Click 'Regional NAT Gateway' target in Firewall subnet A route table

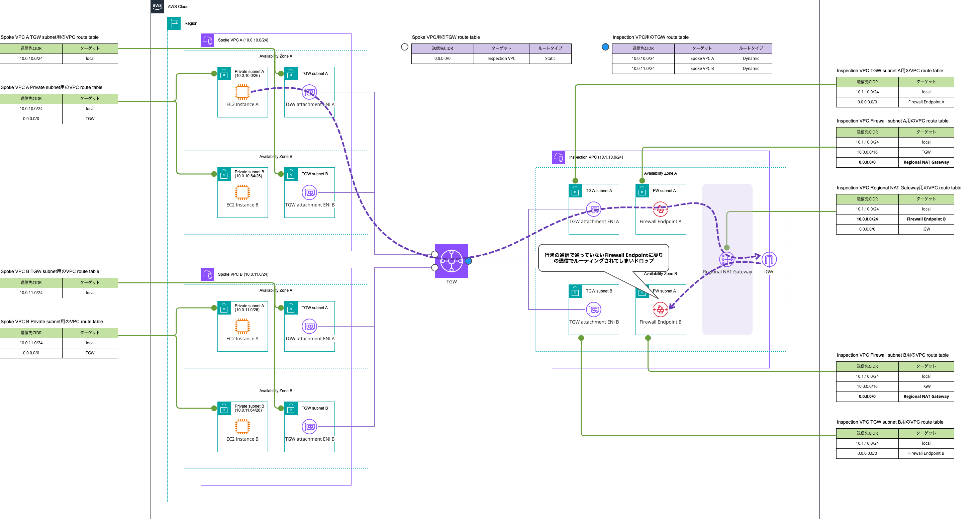coord(926,162)
